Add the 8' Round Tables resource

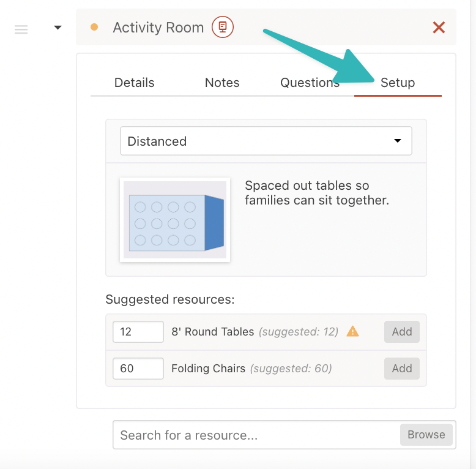(401, 332)
